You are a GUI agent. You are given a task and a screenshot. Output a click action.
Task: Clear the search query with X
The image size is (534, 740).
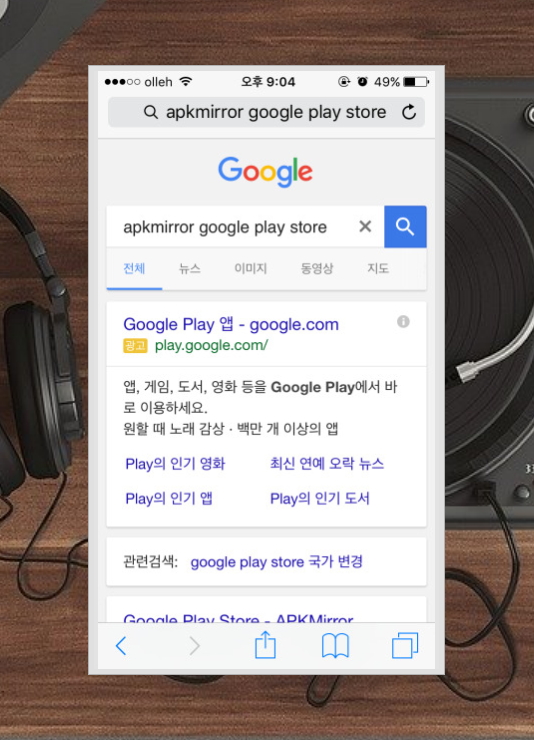(x=365, y=227)
